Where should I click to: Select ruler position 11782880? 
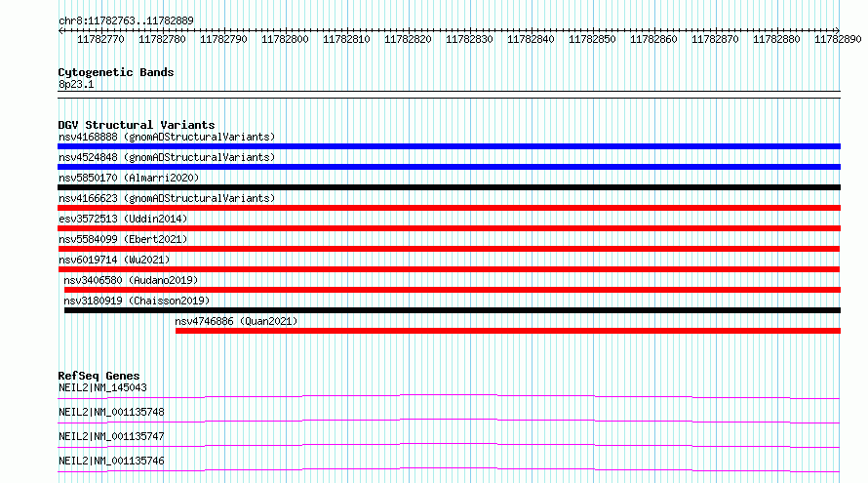point(776,39)
